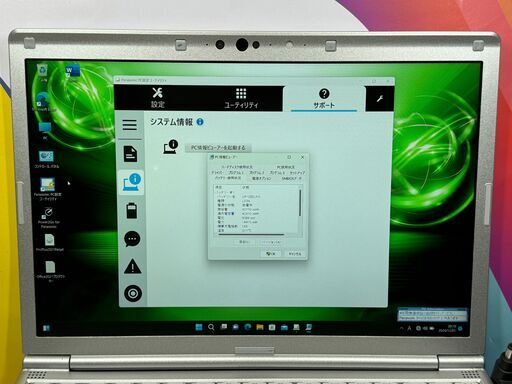Open the taskbar search magnifier
Viewport: 512px width, 384px height.
coord(211,327)
